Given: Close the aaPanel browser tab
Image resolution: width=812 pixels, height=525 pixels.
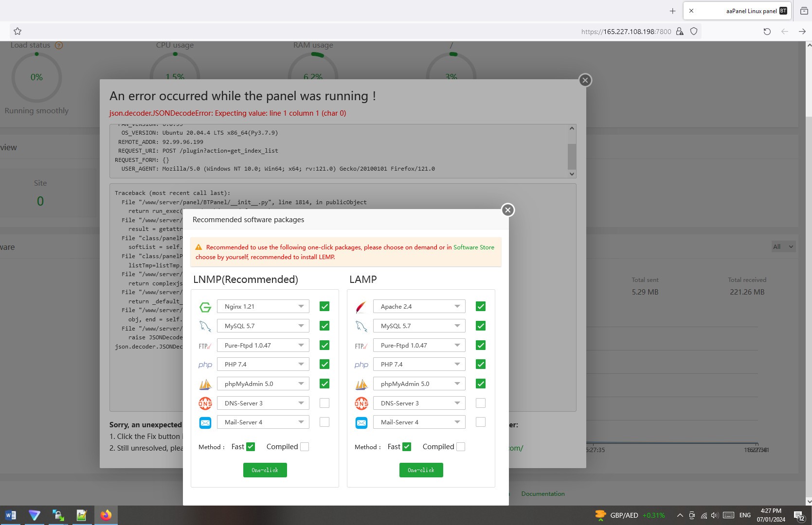Looking at the screenshot, I should pyautogui.click(x=691, y=11).
